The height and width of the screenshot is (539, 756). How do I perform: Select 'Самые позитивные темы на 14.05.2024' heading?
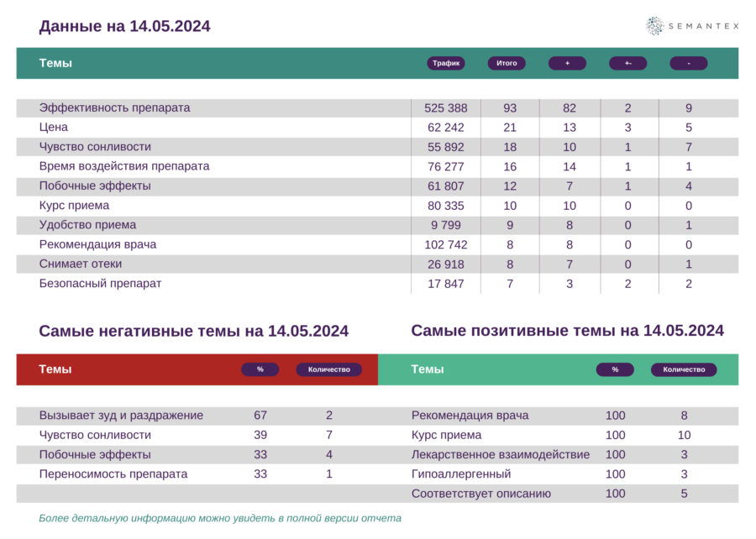point(568,331)
